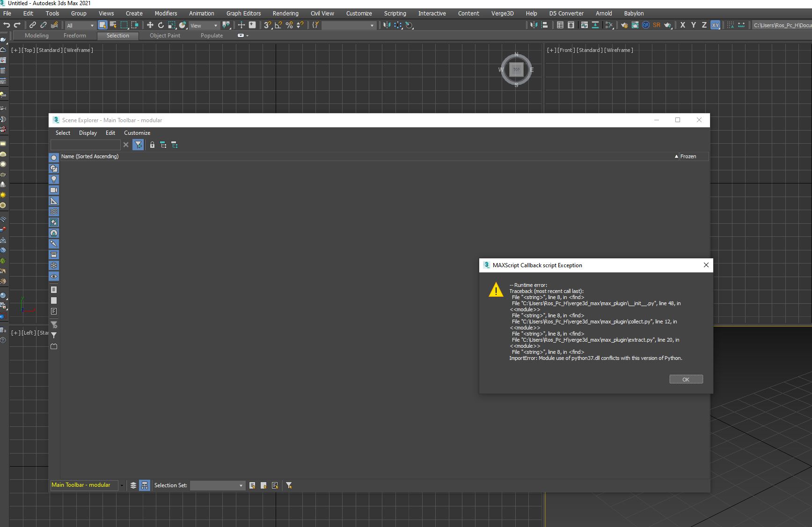Open the reference coordinate 'View' dropdown

[x=204, y=25]
